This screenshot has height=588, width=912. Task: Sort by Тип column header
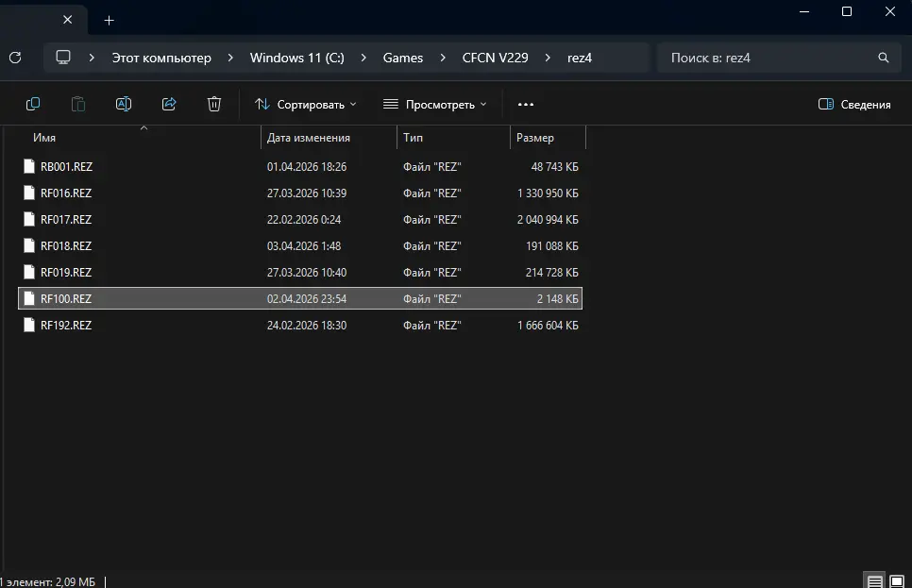pyautogui.click(x=413, y=138)
